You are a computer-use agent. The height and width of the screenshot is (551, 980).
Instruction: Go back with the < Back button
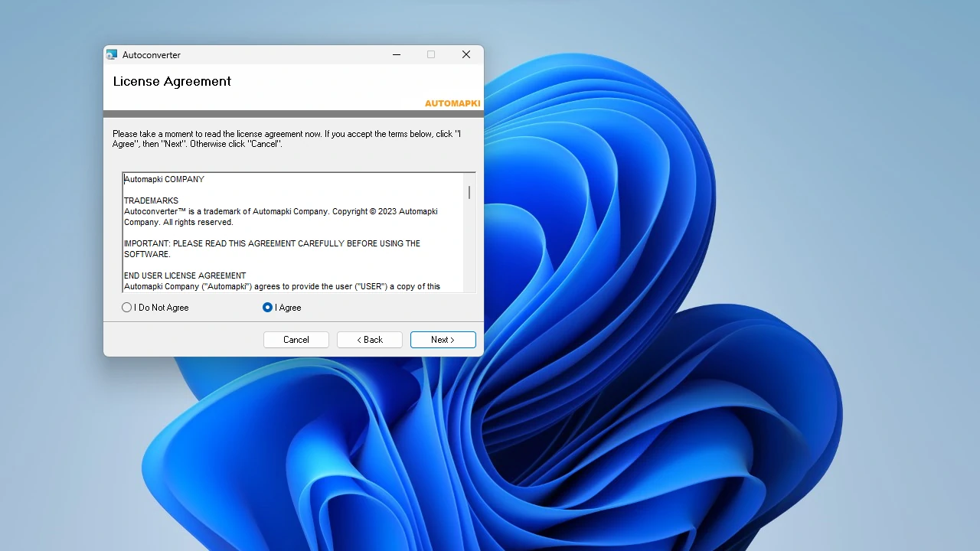click(370, 340)
